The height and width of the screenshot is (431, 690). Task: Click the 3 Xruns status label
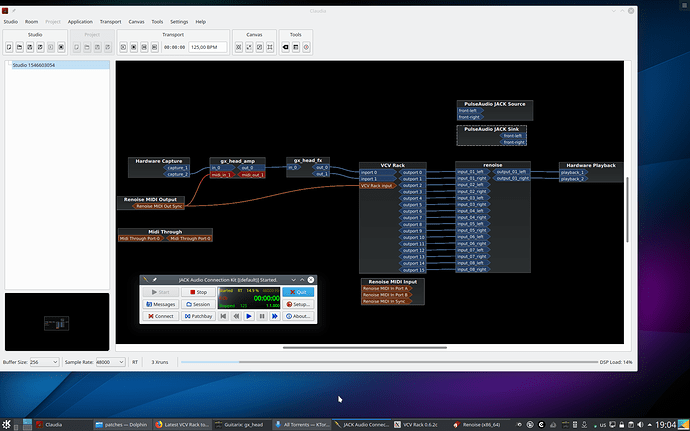[160, 362]
